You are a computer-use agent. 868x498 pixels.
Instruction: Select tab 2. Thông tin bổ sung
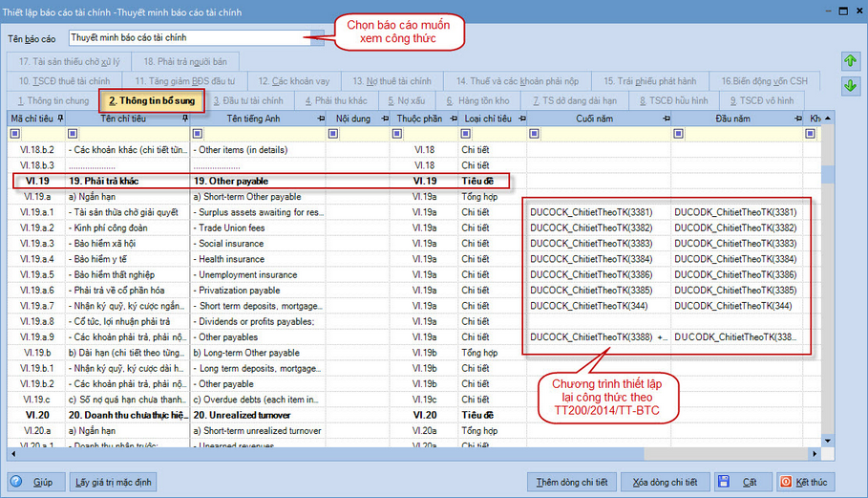pos(152,100)
